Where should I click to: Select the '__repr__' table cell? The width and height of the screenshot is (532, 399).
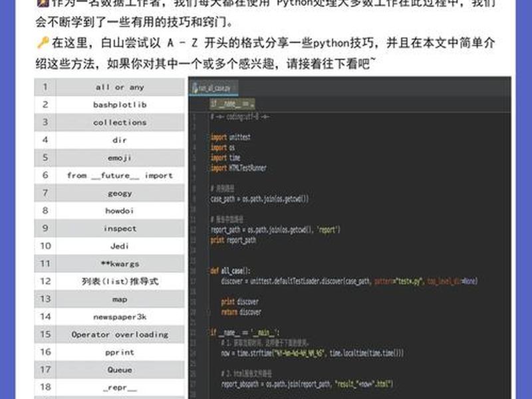pos(120,387)
